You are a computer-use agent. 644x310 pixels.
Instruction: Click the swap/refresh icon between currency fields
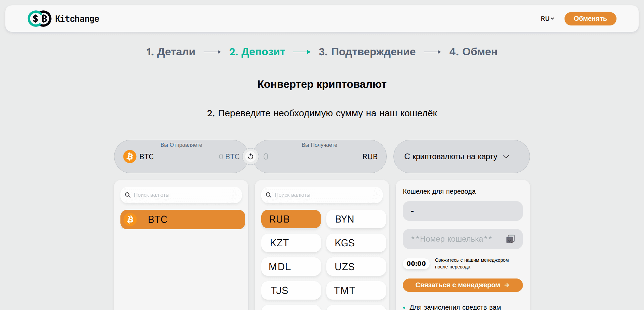pyautogui.click(x=251, y=157)
